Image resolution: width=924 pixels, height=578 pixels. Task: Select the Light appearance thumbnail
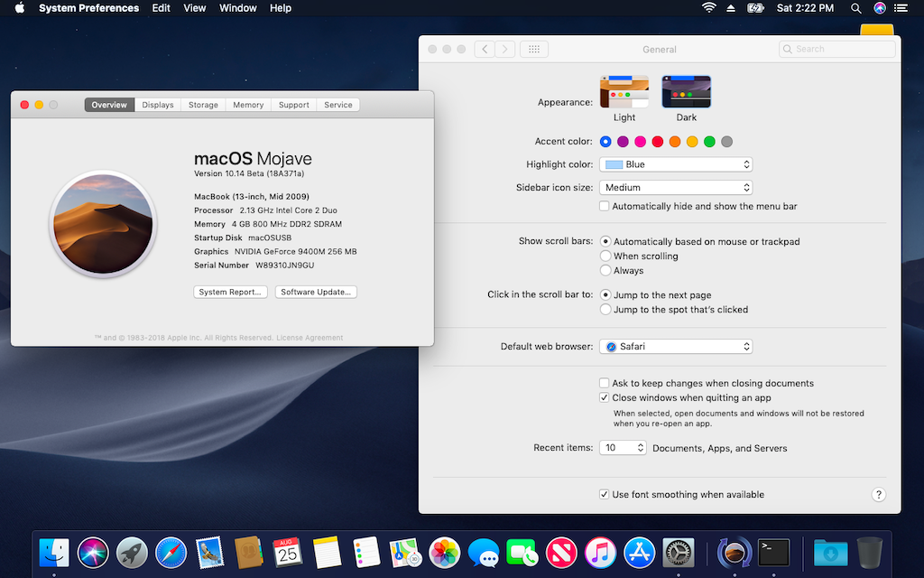click(624, 92)
